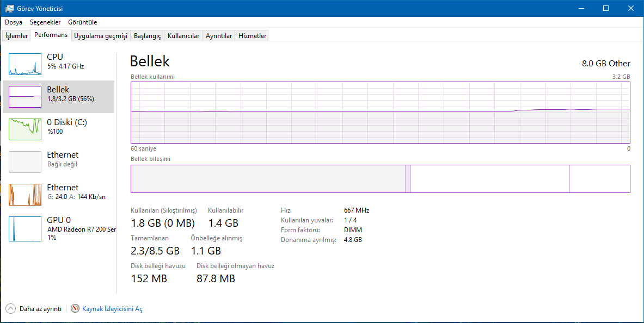This screenshot has width=644, height=323.
Task: Open the Kaynak İzleyicisini Aç link
Action: [112, 309]
